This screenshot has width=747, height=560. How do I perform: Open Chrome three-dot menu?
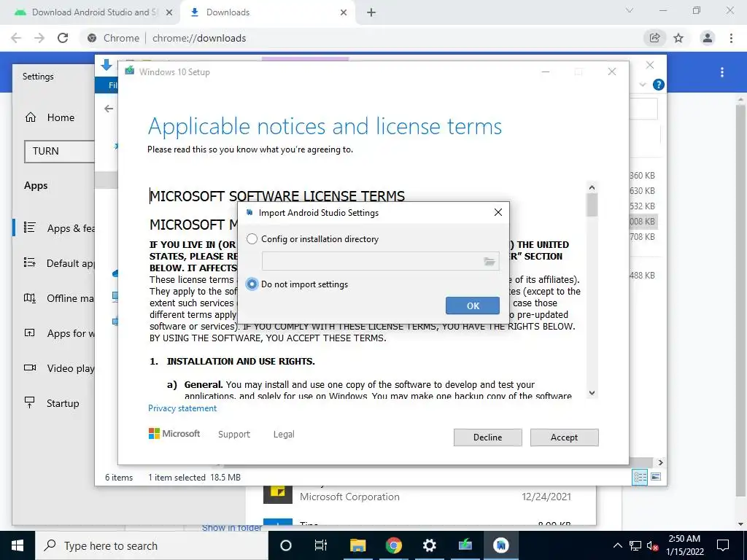731,38
